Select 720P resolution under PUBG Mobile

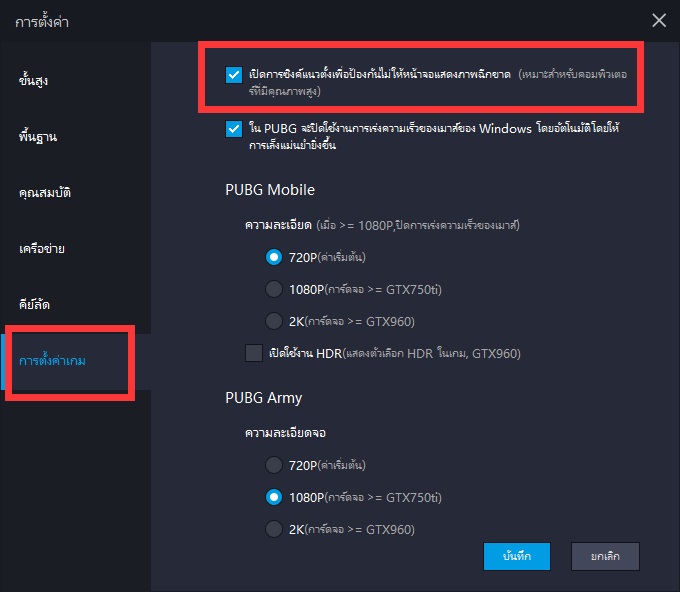273,257
